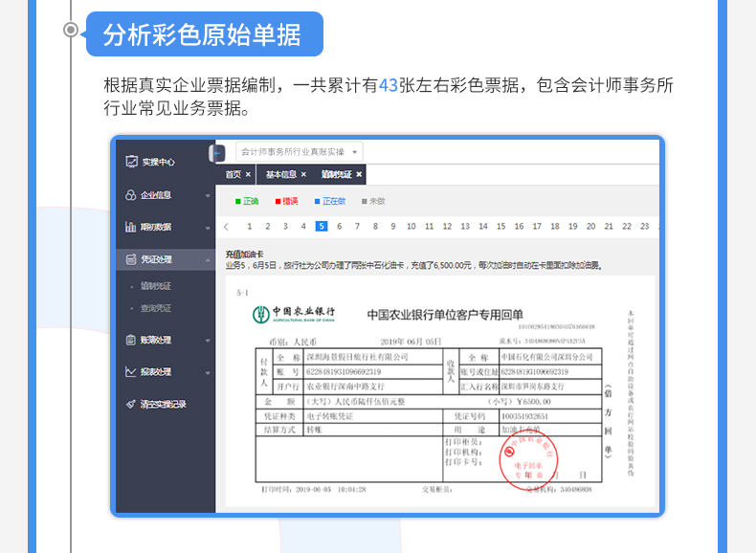Close the 首页 tab
The image size is (756, 553).
coord(248,175)
